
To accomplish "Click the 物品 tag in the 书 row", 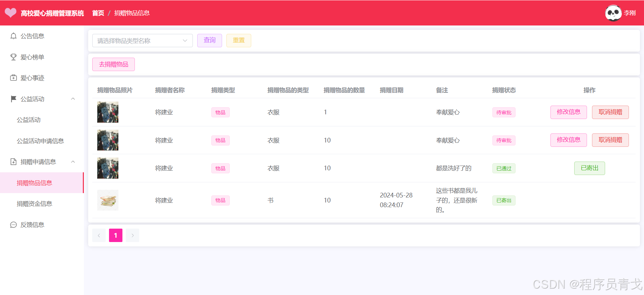I will click(220, 200).
